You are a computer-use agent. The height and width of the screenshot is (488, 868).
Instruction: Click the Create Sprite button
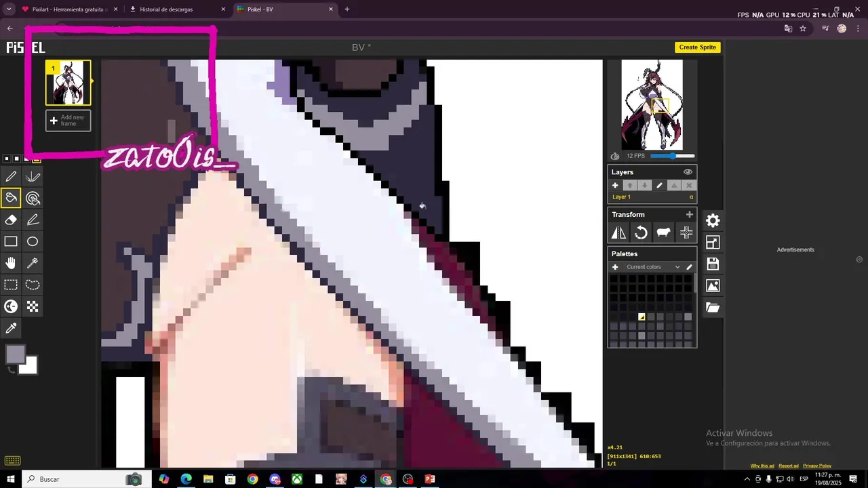698,47
